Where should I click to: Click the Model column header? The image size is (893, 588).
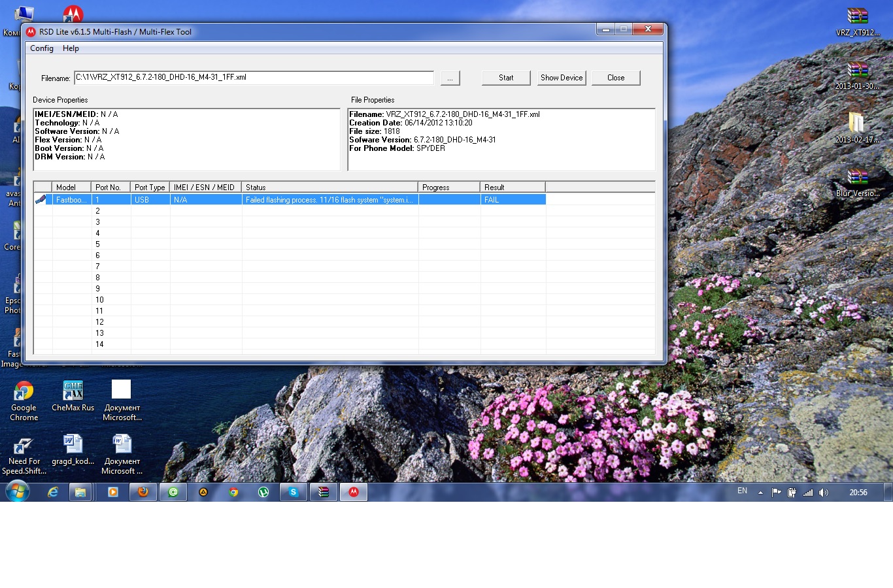72,188
